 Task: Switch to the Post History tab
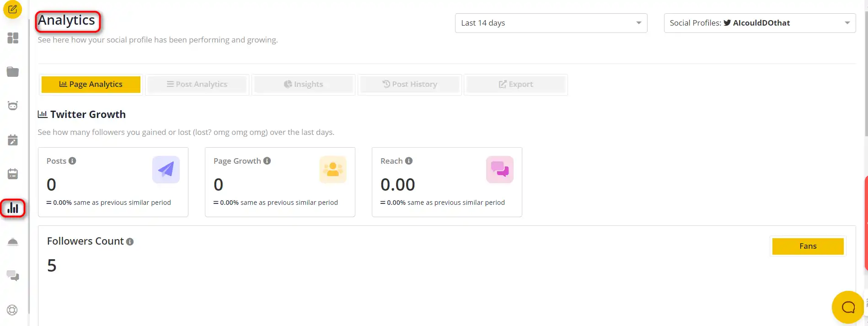point(410,85)
